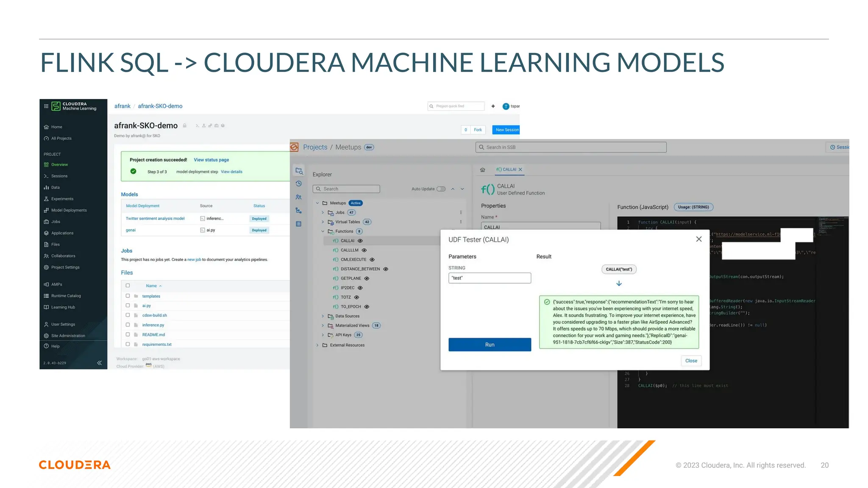Open Data section in sidebar
Image resolution: width=868 pixels, height=488 pixels.
point(52,188)
